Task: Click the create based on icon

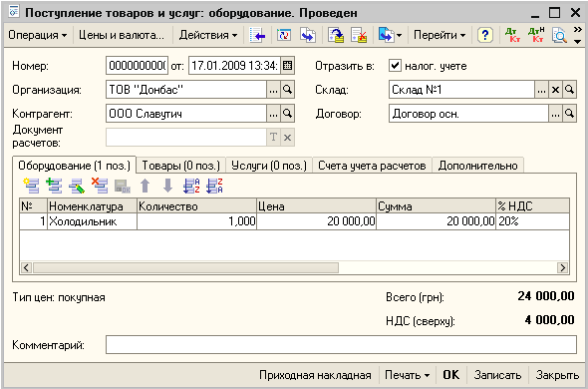Action: tap(386, 35)
